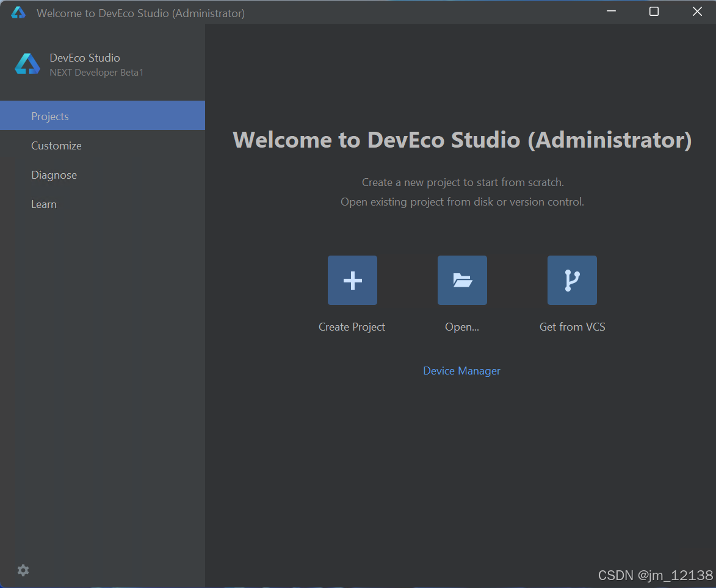Screen dimensions: 716x588
Task: Open the settings gear in the sidebar
Action: 23,570
